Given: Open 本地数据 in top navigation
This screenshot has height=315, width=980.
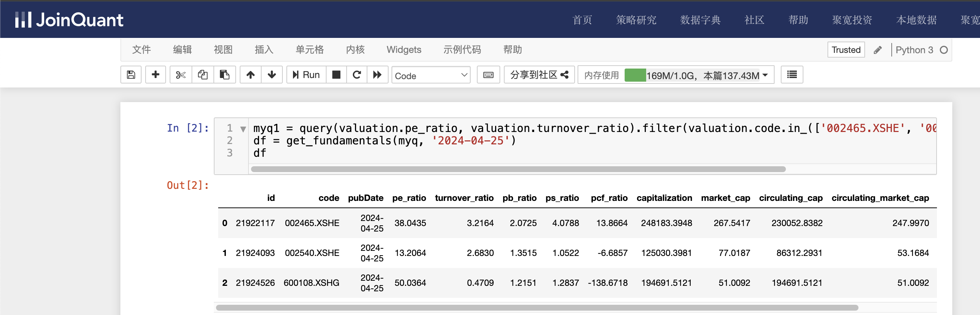Looking at the screenshot, I should (x=916, y=20).
